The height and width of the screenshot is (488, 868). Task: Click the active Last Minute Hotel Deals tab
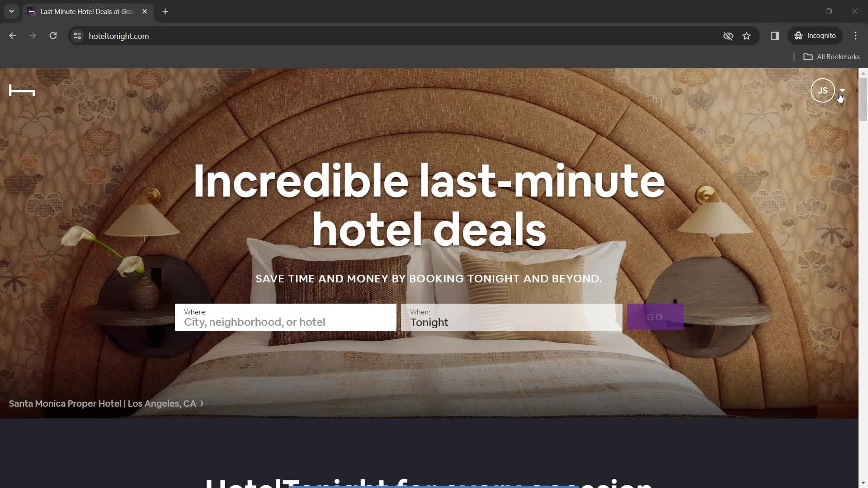click(88, 11)
